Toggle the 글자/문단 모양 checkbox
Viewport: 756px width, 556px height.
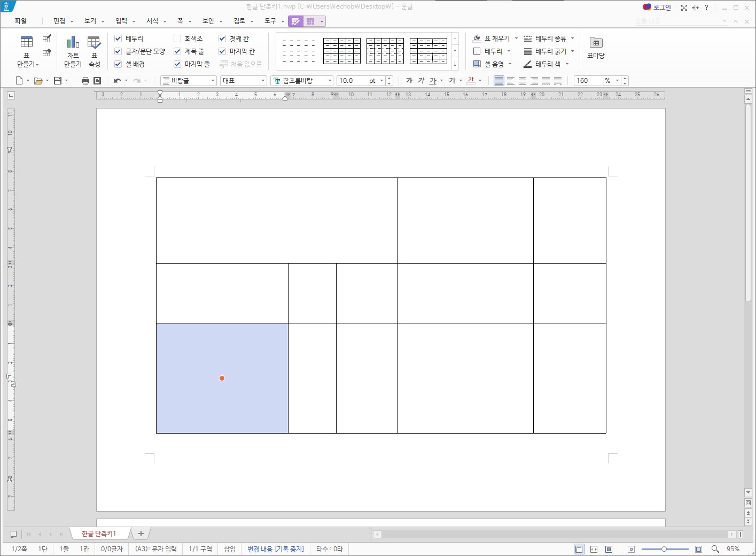[119, 51]
